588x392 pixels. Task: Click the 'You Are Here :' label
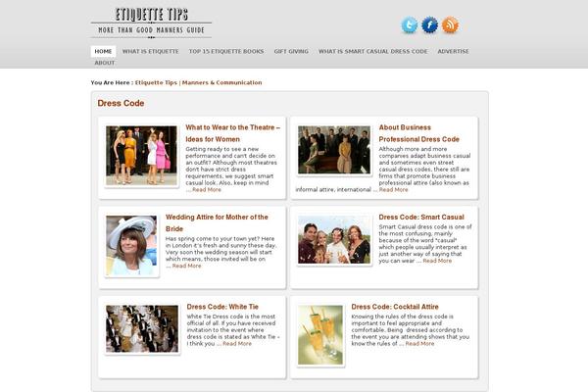[112, 82]
